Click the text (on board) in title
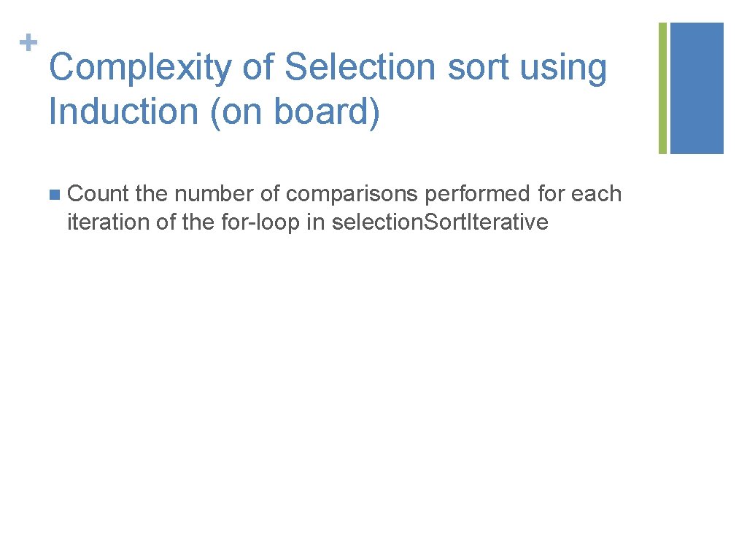747x560 pixels. tap(295, 112)
